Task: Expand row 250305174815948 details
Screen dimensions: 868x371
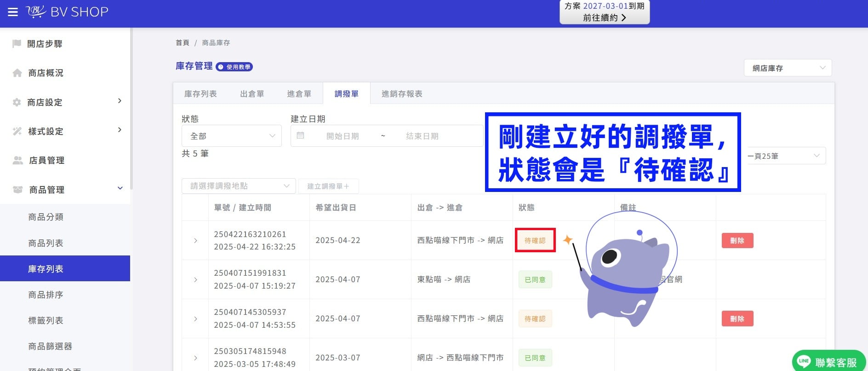Action: pos(195,358)
